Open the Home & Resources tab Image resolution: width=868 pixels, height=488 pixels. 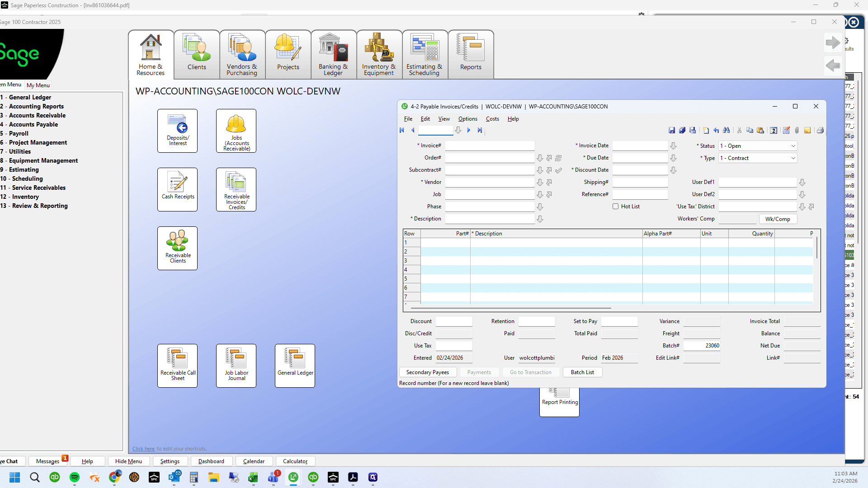pyautogui.click(x=151, y=55)
